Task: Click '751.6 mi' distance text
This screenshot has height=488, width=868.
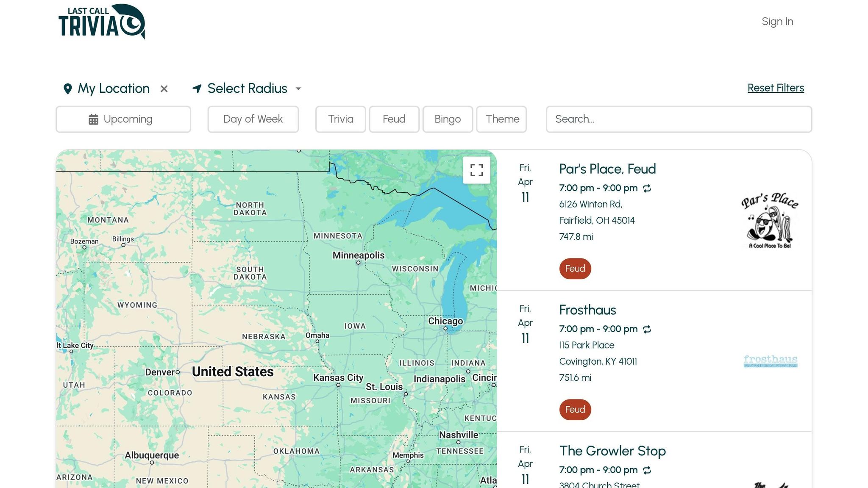Action: [575, 378]
